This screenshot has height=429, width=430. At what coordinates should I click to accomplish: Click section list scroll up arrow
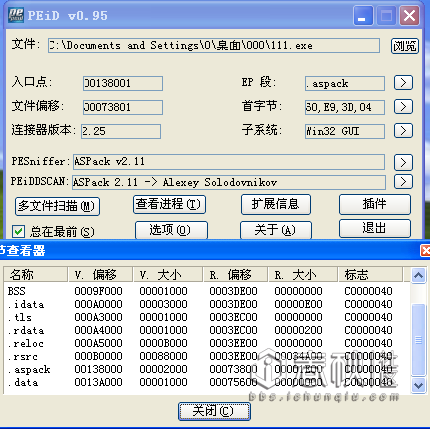[418, 275]
